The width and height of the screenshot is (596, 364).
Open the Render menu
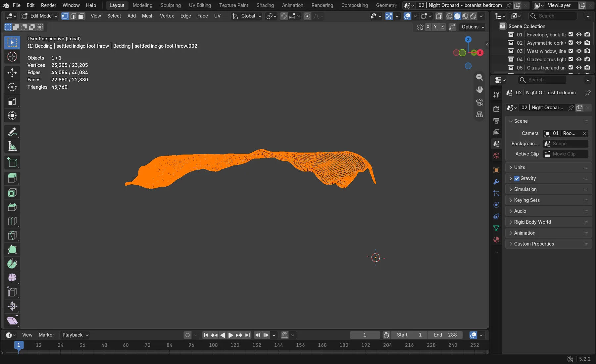coord(48,5)
